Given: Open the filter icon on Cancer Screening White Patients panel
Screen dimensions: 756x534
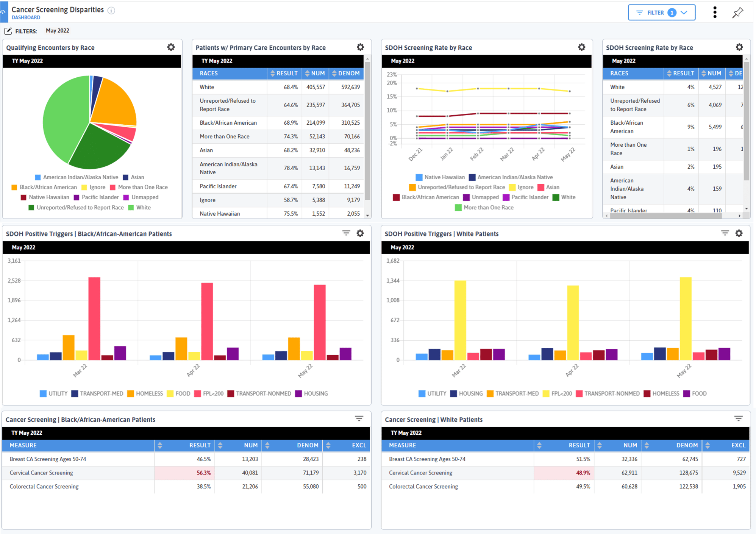Looking at the screenshot, I should click(739, 418).
